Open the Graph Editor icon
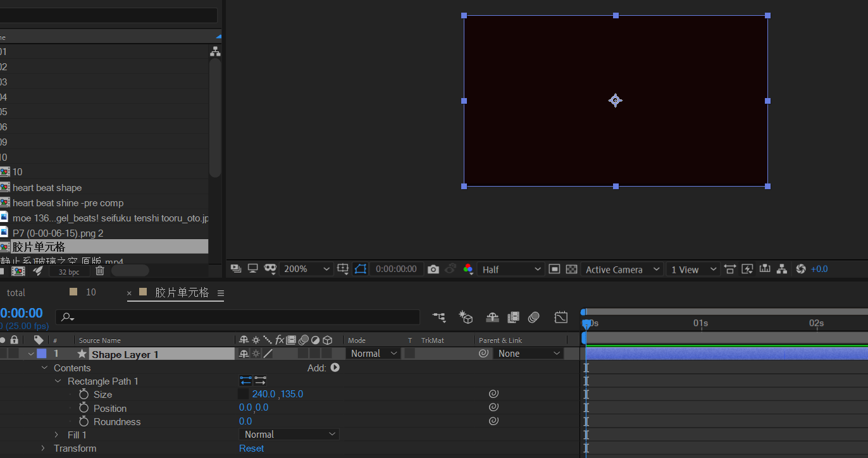Screen dimensions: 868x458 click(561, 317)
